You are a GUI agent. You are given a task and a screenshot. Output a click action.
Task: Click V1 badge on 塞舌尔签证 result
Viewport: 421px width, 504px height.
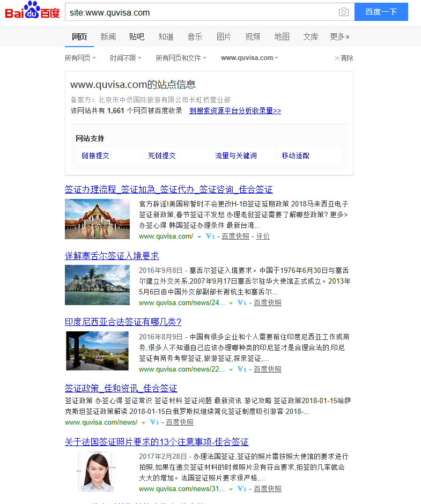pyautogui.click(x=241, y=303)
